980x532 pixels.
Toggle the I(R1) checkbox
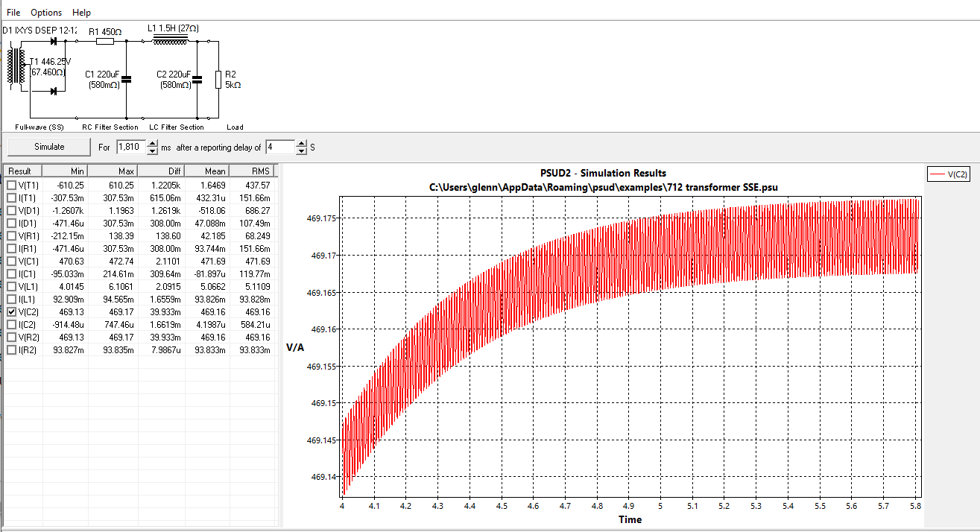coord(11,248)
